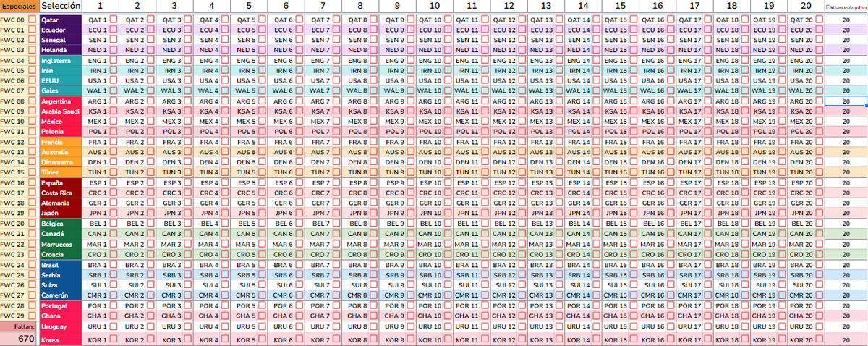Select the FWC 04 label cell
The height and width of the screenshot is (346, 868).
[12, 60]
